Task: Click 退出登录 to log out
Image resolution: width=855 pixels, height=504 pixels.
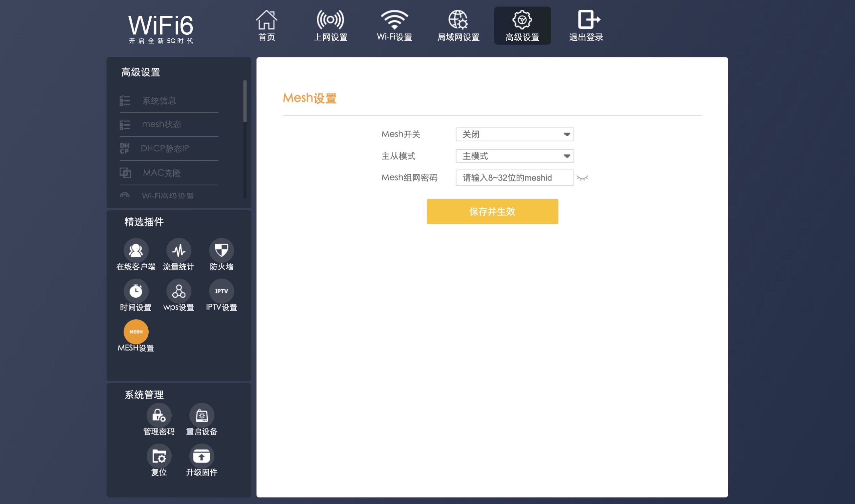Action: click(586, 26)
